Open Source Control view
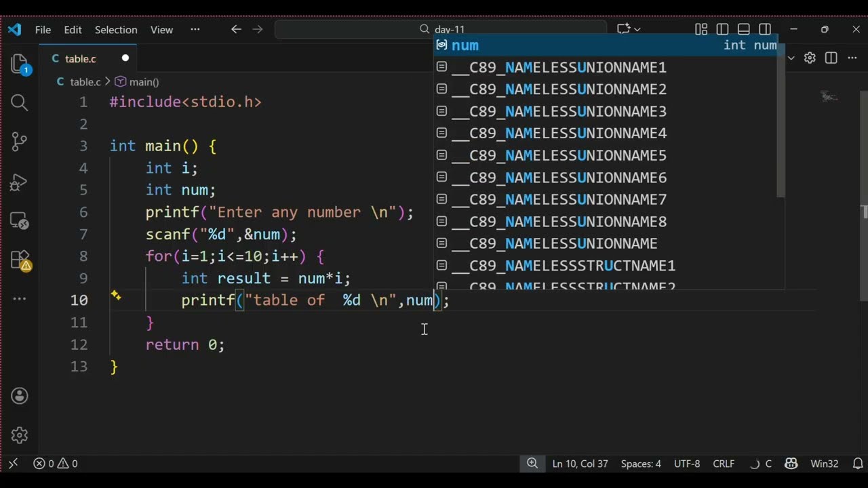This screenshot has width=868, height=488. tap(20, 142)
